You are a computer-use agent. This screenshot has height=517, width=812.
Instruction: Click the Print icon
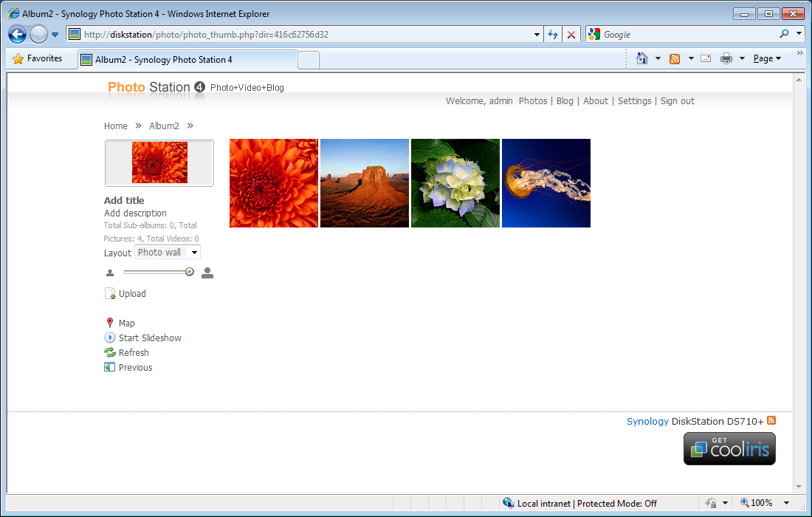tap(726, 58)
